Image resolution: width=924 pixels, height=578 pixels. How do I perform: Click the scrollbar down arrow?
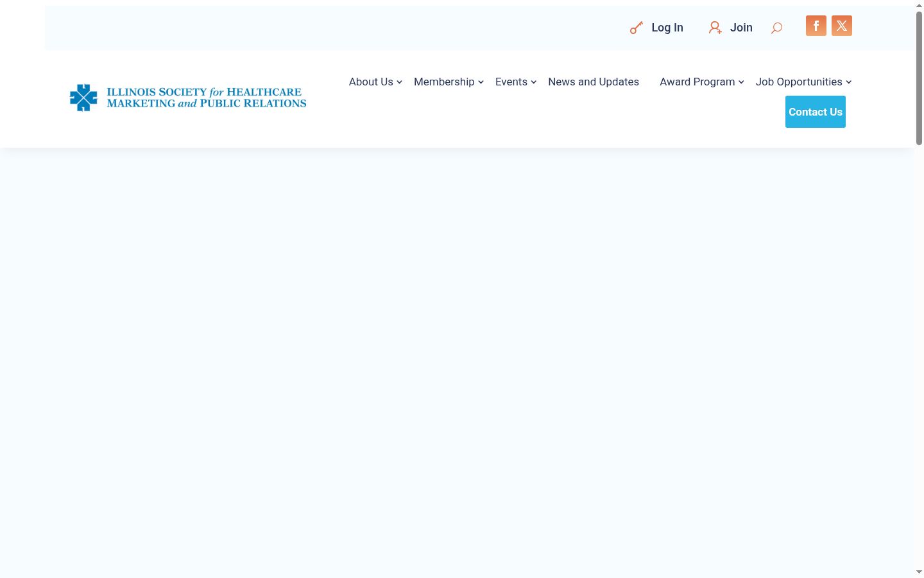coord(919,572)
